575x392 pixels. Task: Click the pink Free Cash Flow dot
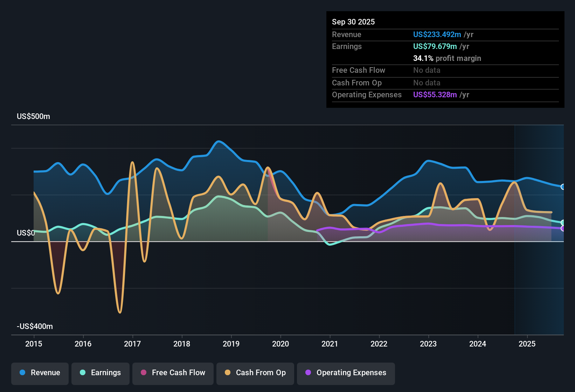coord(144,373)
